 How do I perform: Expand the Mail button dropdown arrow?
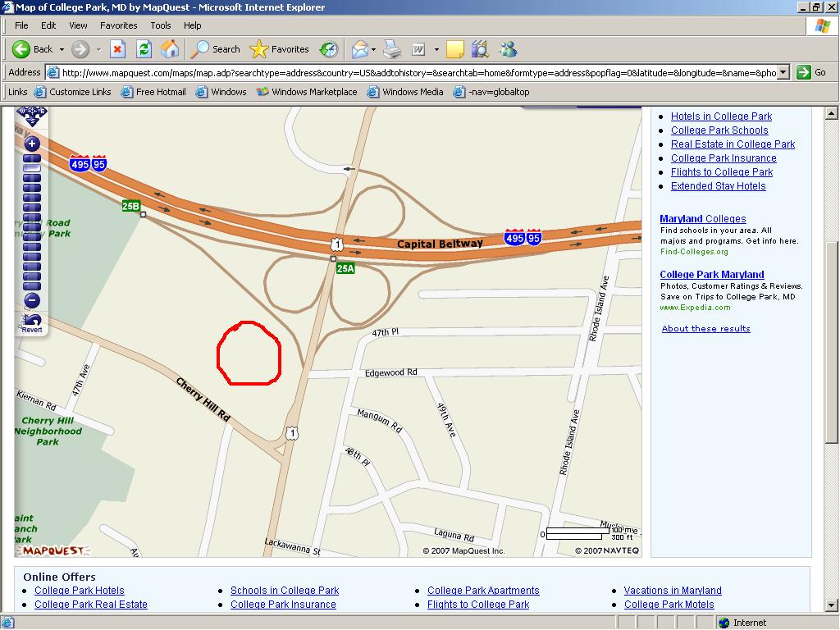[373, 49]
